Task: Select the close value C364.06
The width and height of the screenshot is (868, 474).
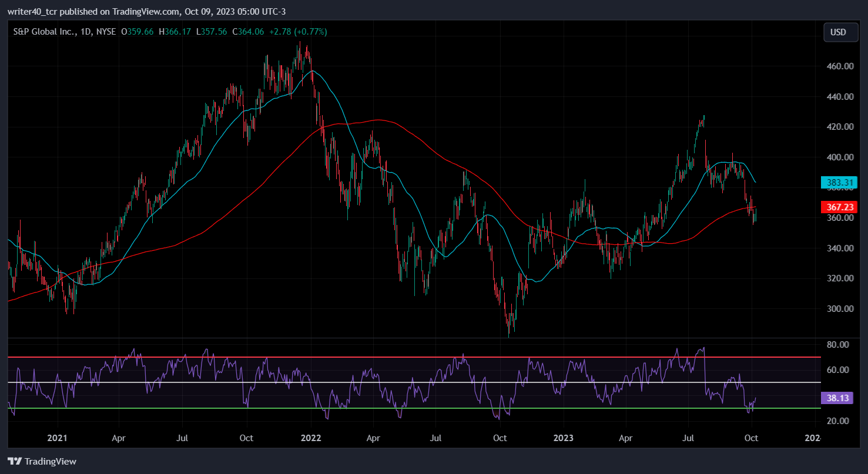Action: 249,32
